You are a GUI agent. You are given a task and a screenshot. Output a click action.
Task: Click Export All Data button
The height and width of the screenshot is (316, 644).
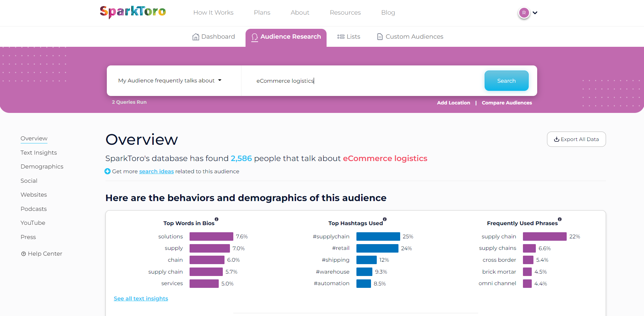point(576,139)
